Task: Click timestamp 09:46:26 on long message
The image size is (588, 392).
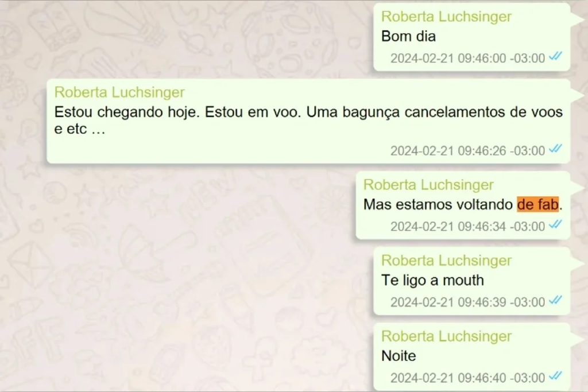Action: click(x=467, y=151)
